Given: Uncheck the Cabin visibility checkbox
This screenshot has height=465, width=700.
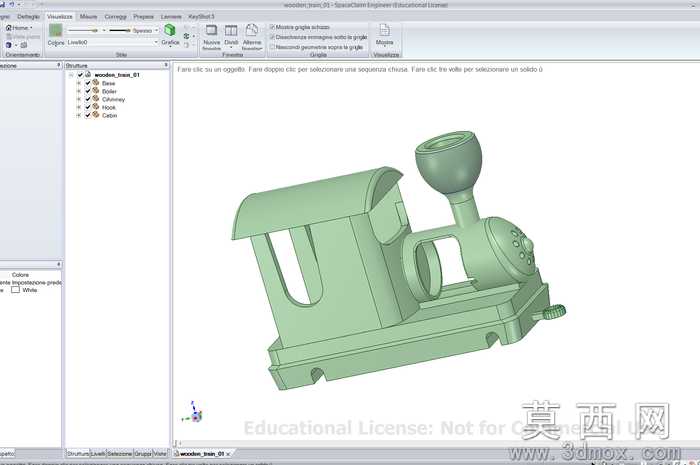Looking at the screenshot, I should 88,115.
